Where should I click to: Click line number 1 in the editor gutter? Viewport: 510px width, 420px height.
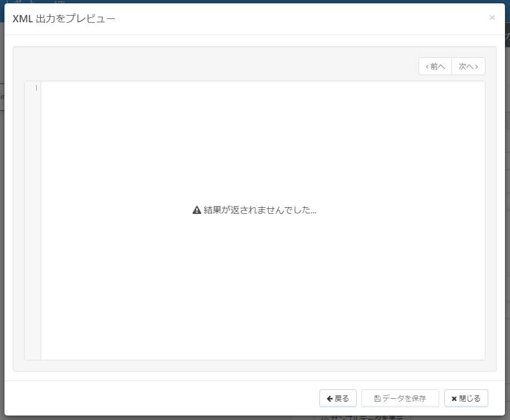(36, 88)
